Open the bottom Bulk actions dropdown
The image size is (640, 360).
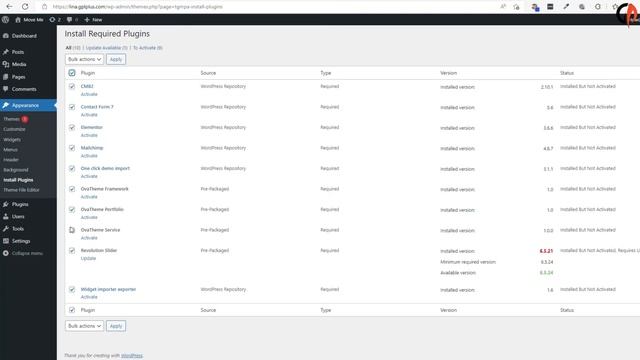click(84, 326)
